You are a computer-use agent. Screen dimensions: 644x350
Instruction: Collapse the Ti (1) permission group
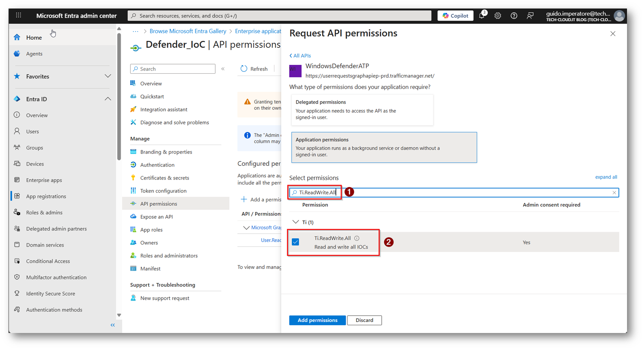pyautogui.click(x=296, y=222)
